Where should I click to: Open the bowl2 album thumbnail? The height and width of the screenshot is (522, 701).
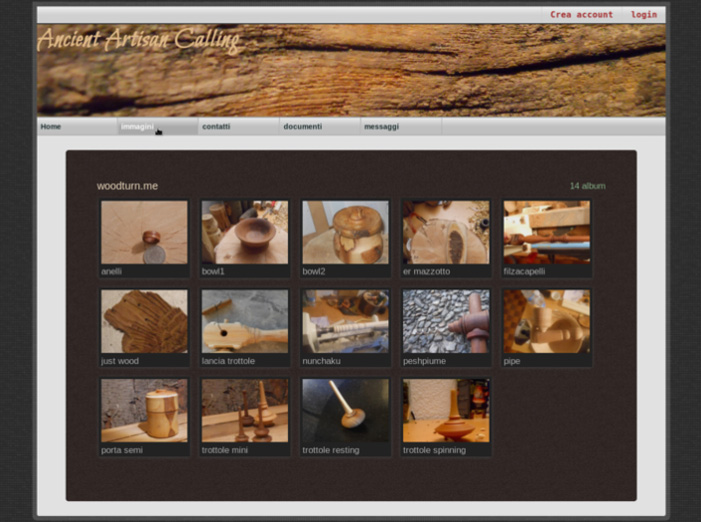coord(345,232)
